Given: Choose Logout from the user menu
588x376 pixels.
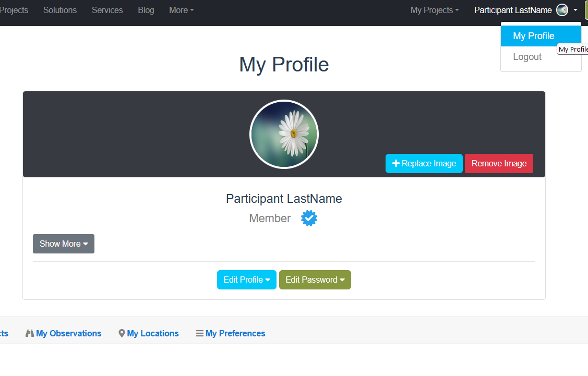Looking at the screenshot, I should coord(527,57).
